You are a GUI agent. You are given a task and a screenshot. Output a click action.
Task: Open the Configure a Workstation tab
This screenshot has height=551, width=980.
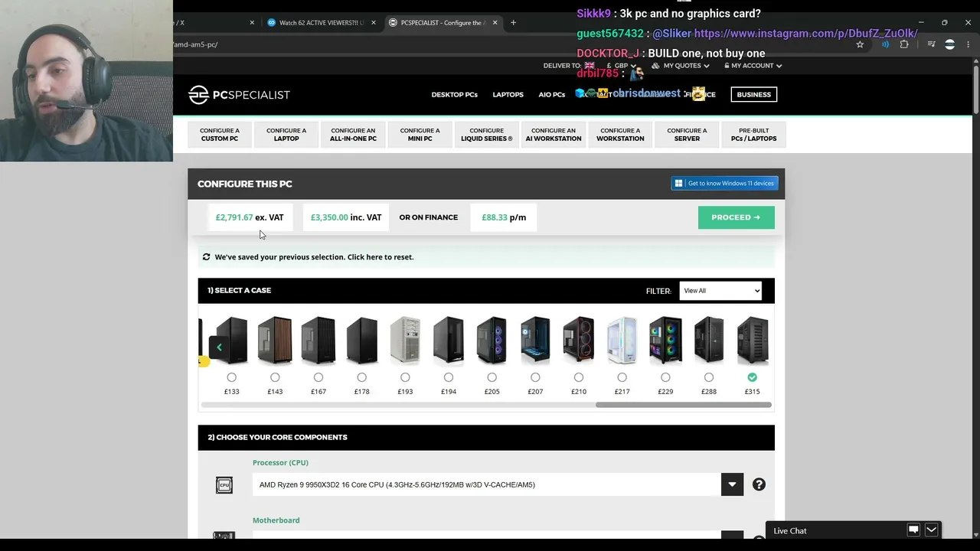[620, 135]
